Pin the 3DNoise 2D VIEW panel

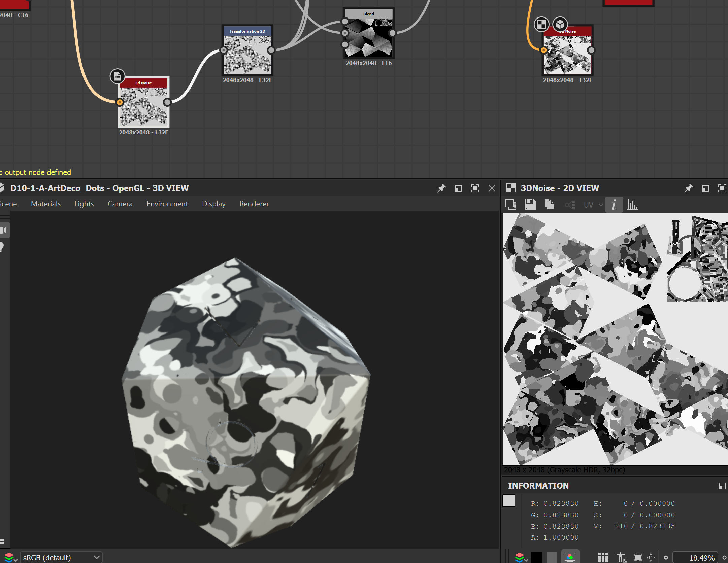coord(690,188)
